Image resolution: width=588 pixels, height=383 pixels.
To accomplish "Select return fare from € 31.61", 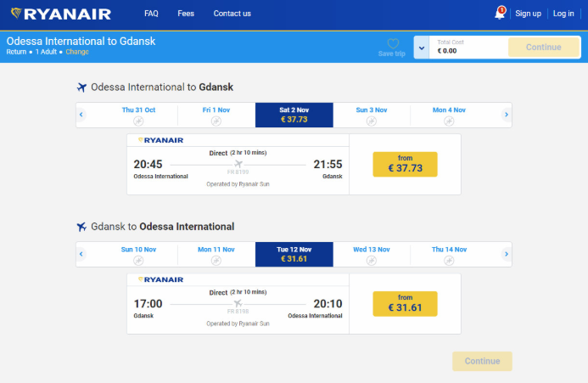I will point(405,303).
